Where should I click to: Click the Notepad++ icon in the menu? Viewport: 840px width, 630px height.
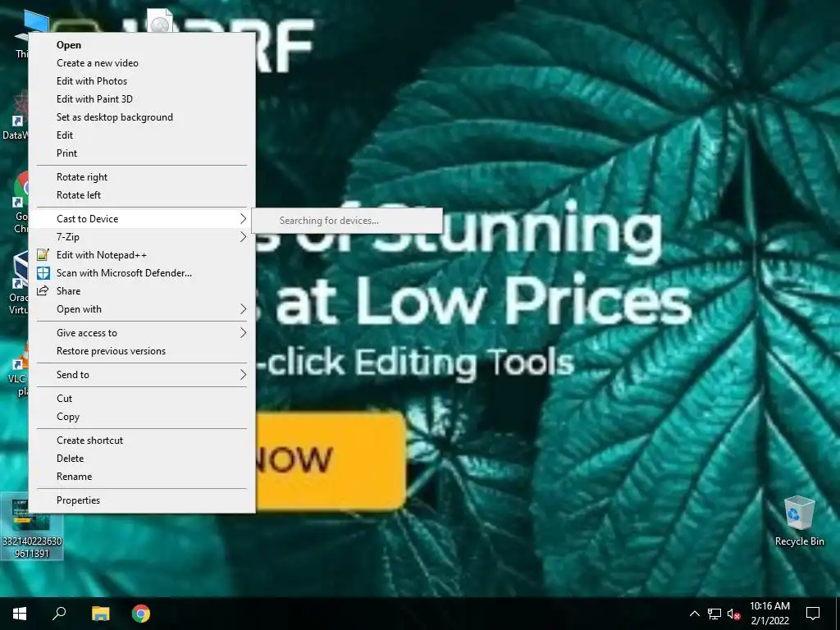click(x=43, y=255)
